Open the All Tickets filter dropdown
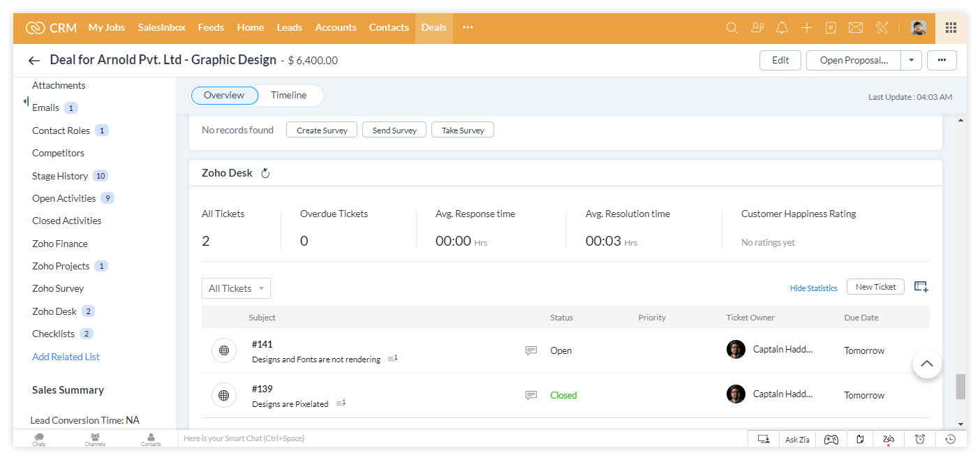Viewport: 980px width, 460px height. pos(236,288)
